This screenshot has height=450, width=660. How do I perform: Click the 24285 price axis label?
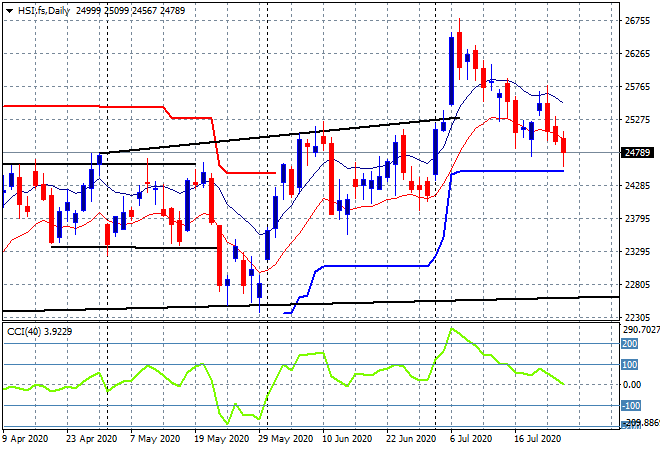click(x=637, y=185)
